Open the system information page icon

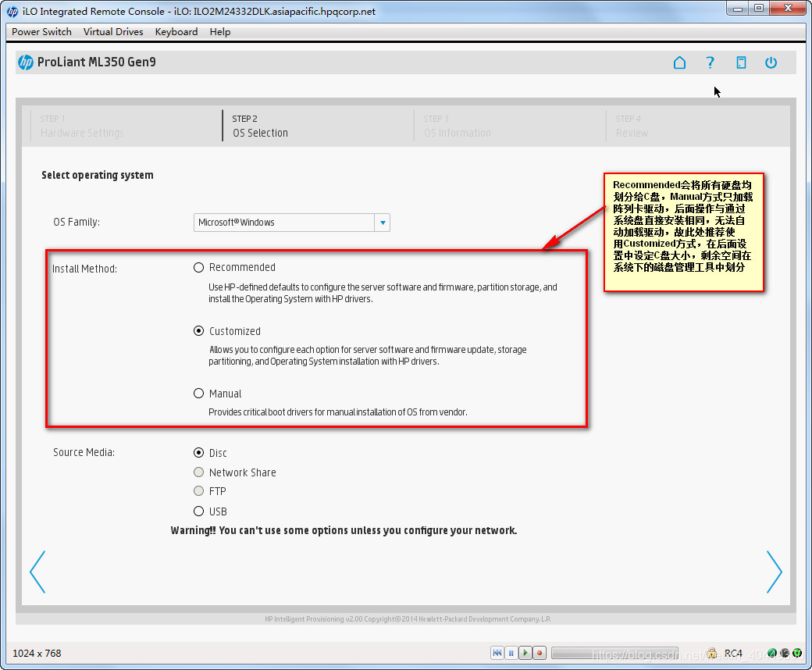(741, 62)
